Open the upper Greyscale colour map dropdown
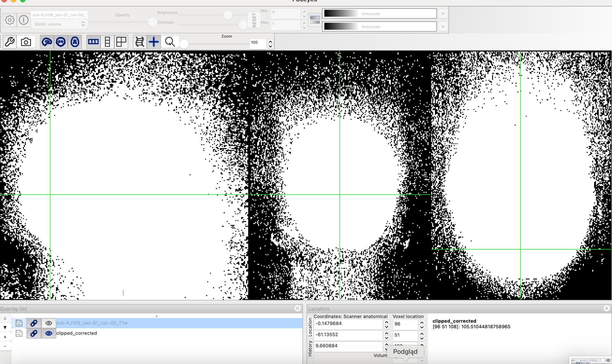 [x=379, y=14]
